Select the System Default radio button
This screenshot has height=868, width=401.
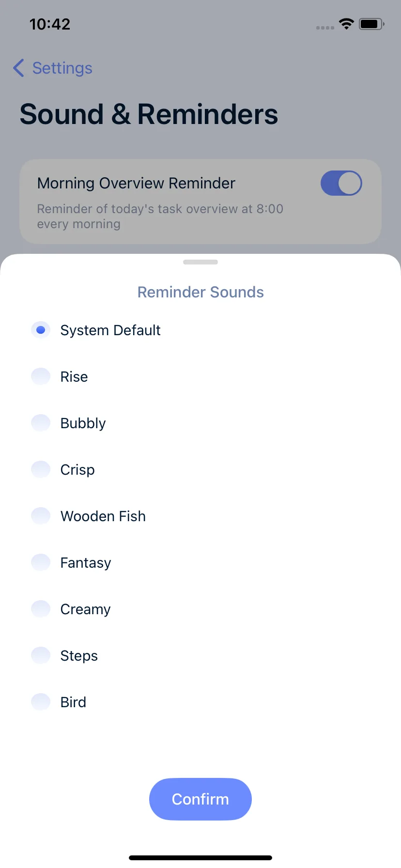[x=41, y=330]
